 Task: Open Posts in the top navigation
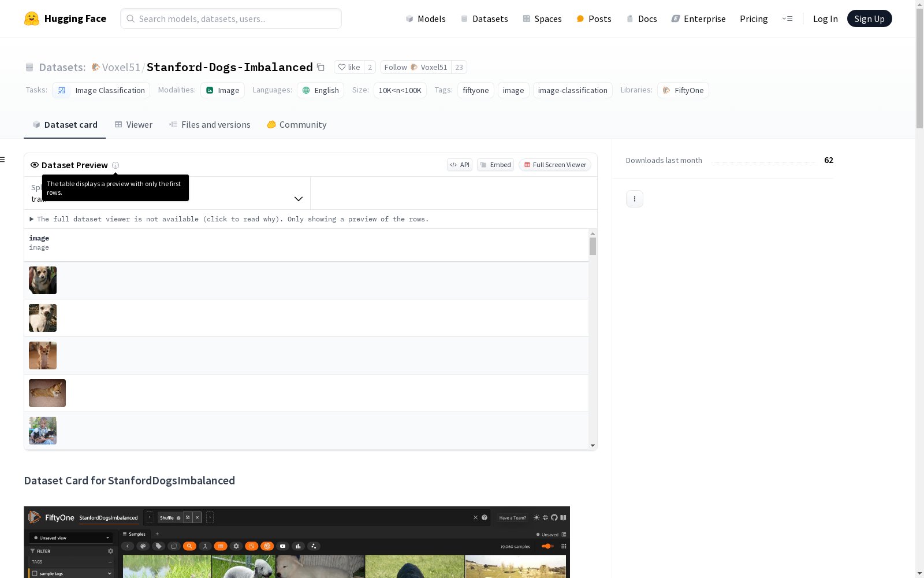pyautogui.click(x=594, y=18)
